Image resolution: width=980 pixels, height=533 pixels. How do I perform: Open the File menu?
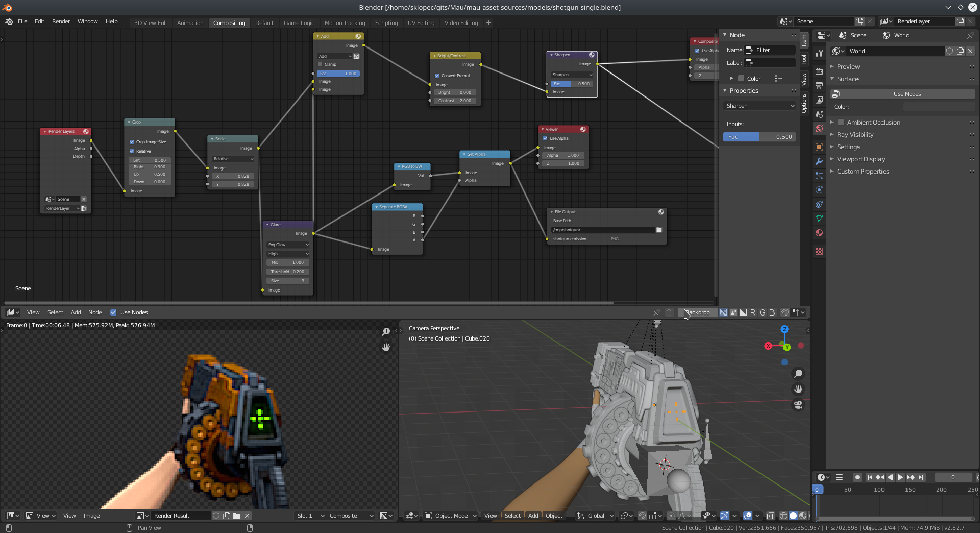pyautogui.click(x=22, y=21)
